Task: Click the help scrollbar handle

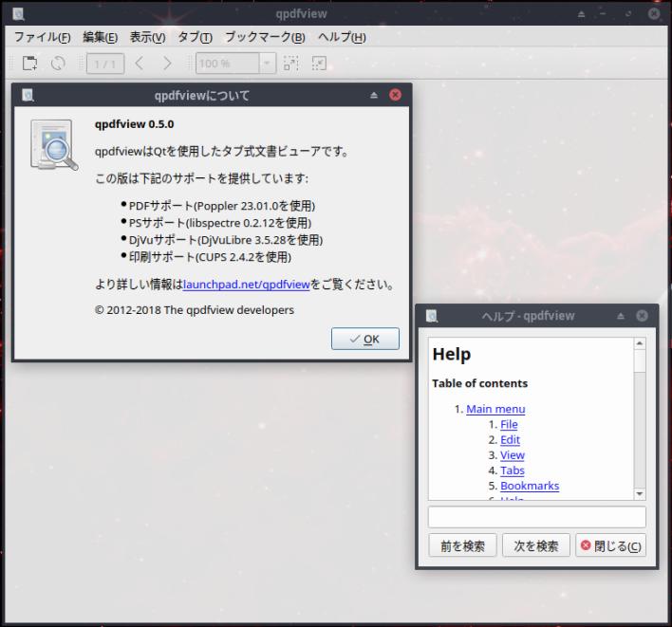Action: (640, 361)
